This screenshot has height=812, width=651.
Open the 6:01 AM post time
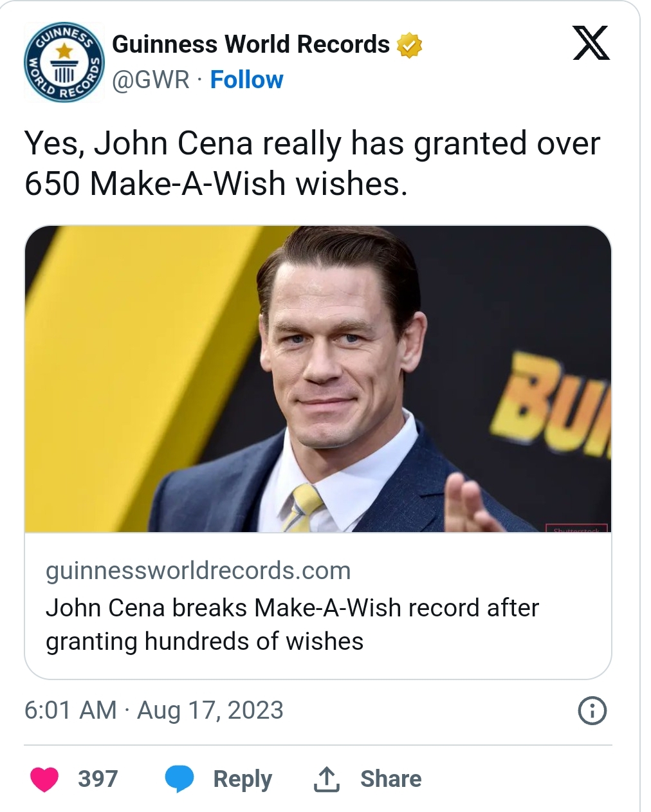tap(71, 710)
